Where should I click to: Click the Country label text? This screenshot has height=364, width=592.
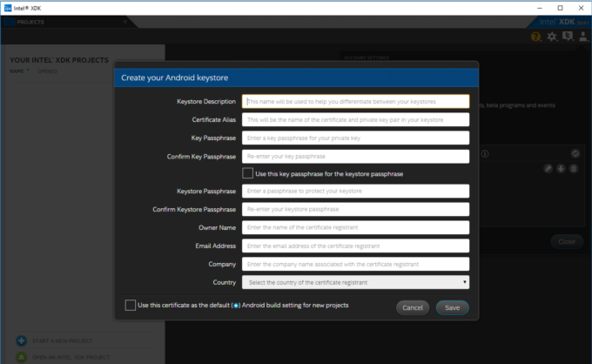(x=225, y=282)
